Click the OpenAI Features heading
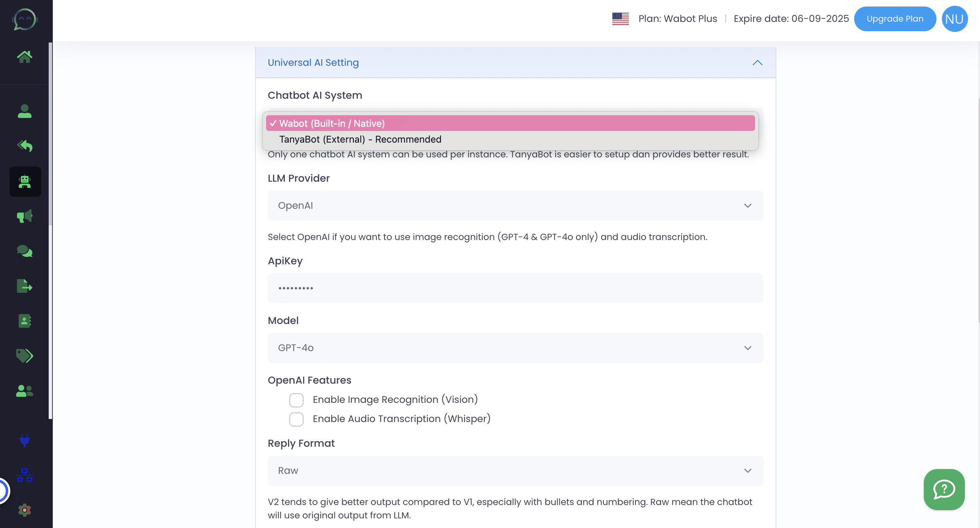Image resolution: width=980 pixels, height=528 pixels. (309, 380)
